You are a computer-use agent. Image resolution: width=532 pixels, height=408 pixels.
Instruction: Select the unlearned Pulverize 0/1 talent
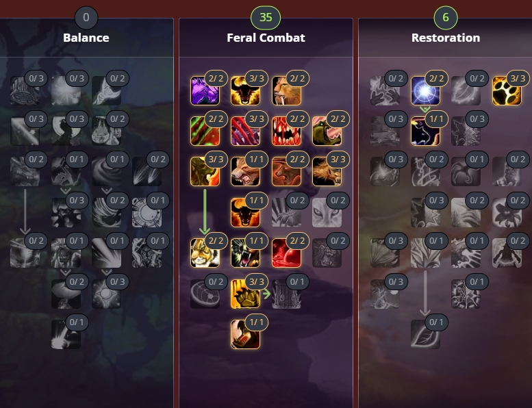tap(286, 294)
